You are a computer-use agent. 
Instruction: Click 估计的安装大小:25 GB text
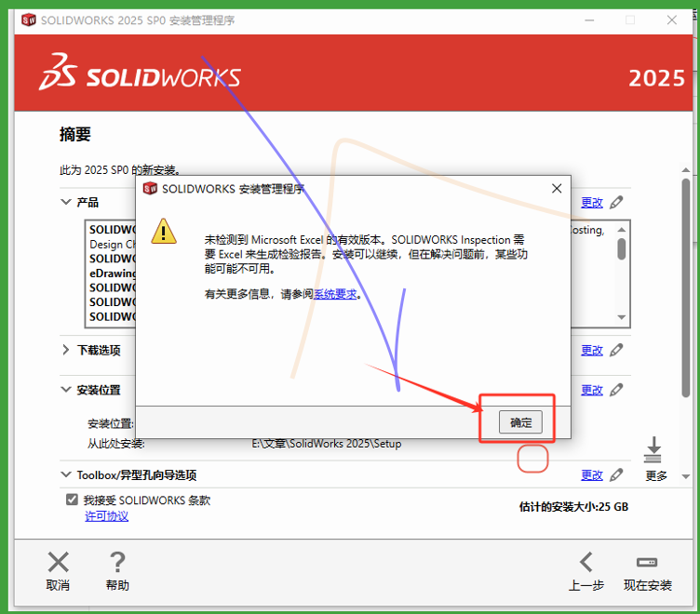(x=573, y=507)
